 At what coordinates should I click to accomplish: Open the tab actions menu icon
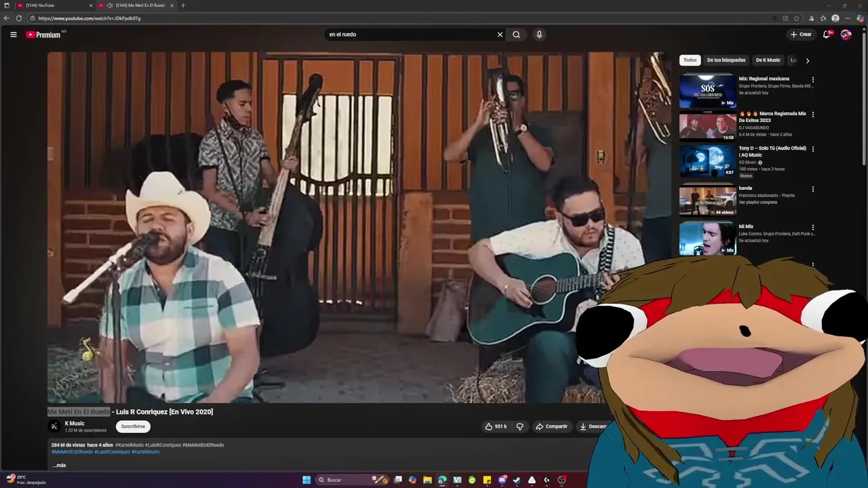[6, 5]
